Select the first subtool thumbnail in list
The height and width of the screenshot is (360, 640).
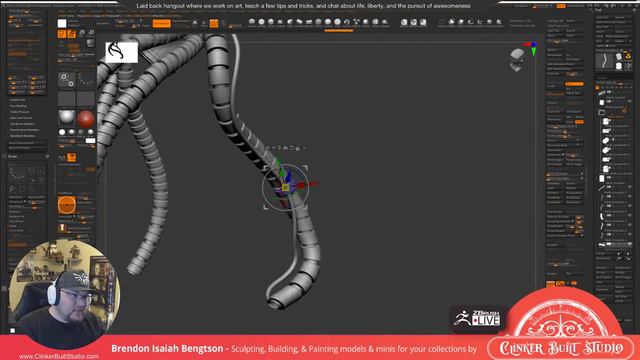tap(602, 93)
